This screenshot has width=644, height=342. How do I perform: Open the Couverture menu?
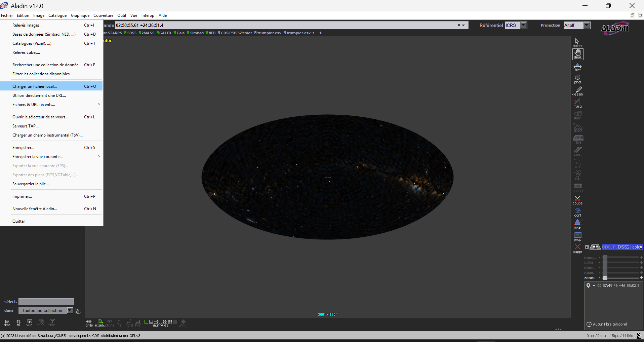pyautogui.click(x=103, y=15)
